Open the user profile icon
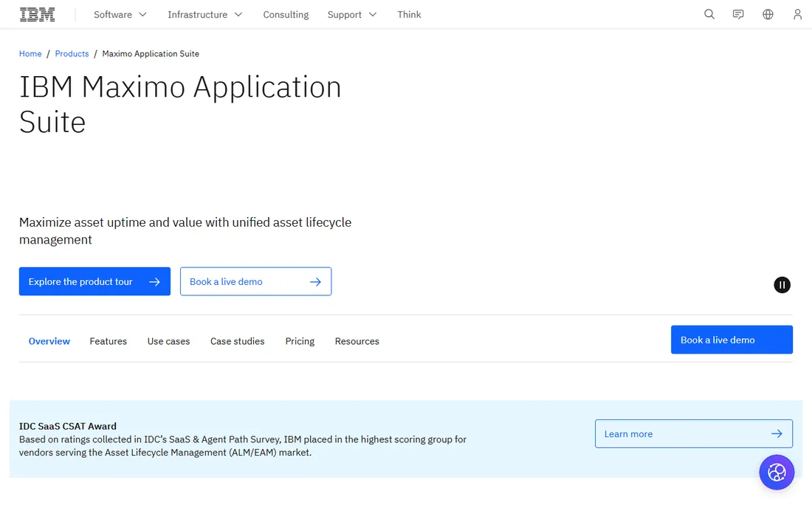 click(797, 15)
